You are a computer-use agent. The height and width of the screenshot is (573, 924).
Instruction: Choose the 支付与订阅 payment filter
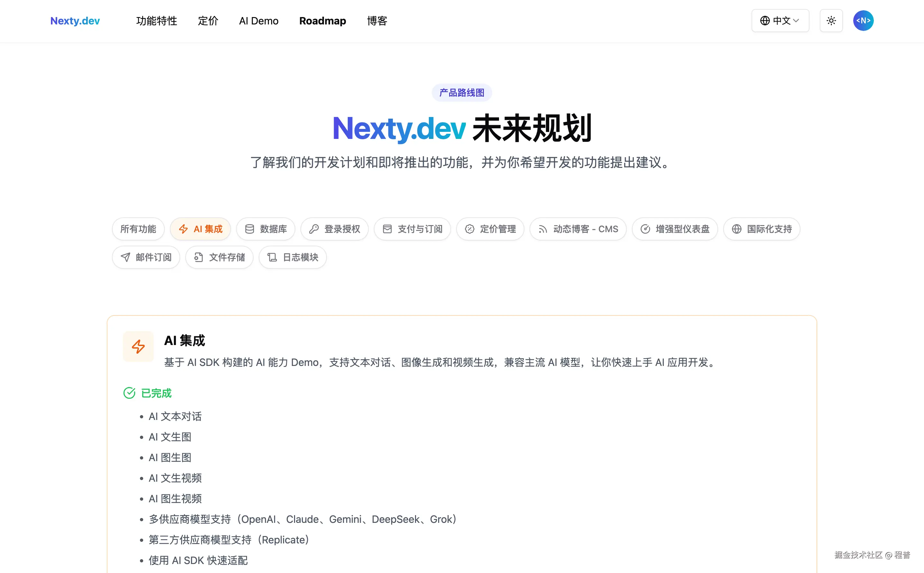tap(412, 229)
